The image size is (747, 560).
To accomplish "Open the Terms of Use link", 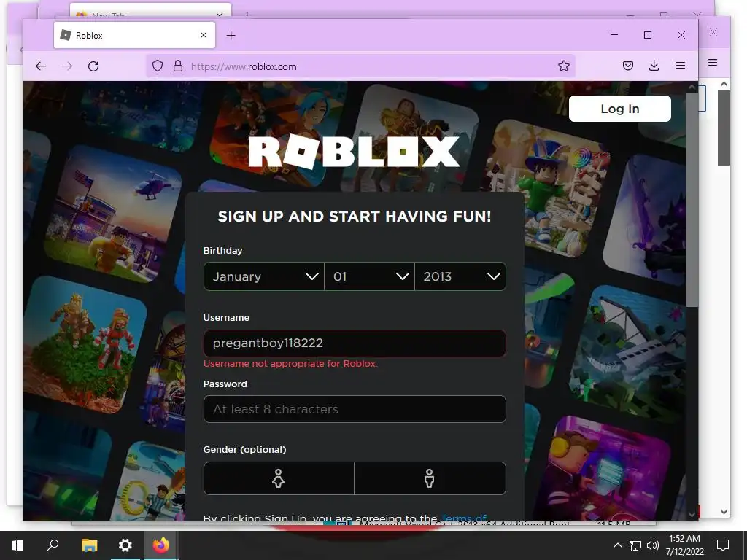I will click(x=463, y=518).
